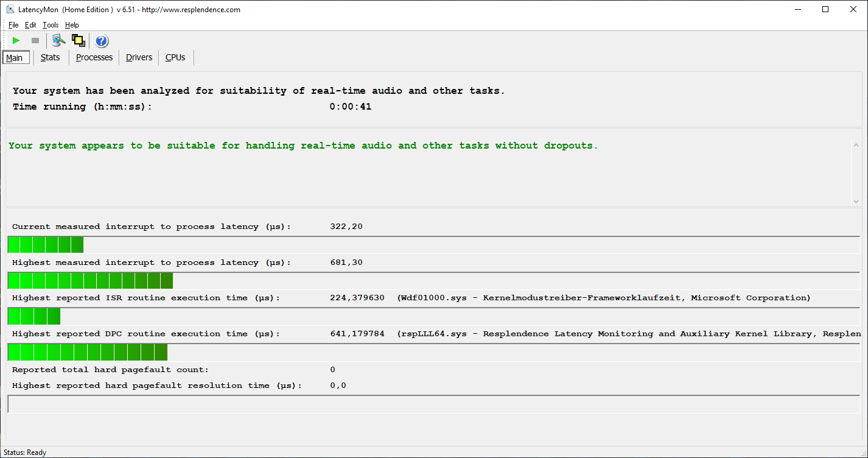Click the highest interrupt latency green bar
Viewport: 868px width, 458px height.
pyautogui.click(x=90, y=281)
